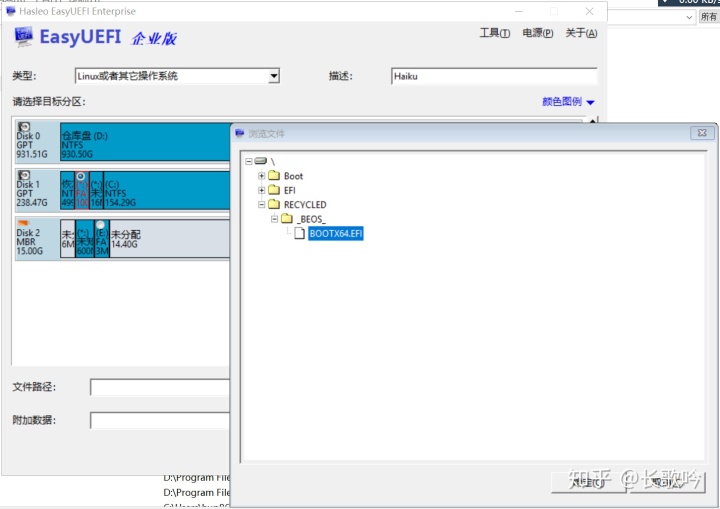Select Disk 2 unallocated 6M block
This screenshot has height=509, width=720.
(x=68, y=239)
